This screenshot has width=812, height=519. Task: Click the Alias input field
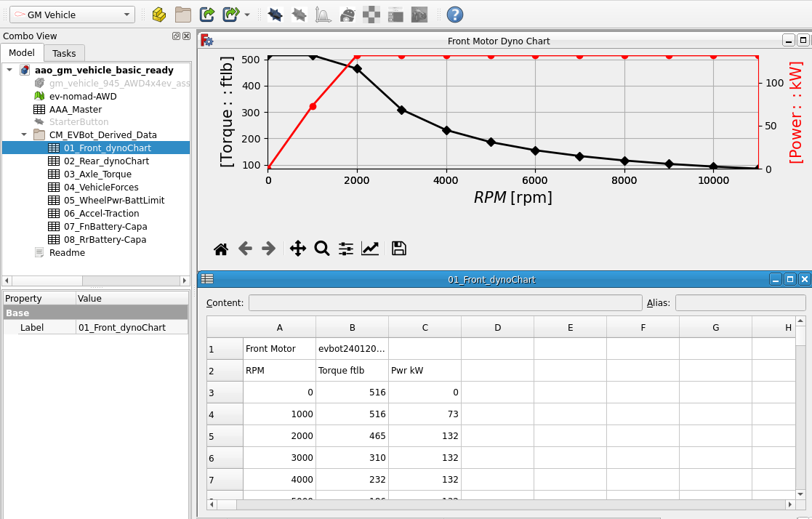pyautogui.click(x=740, y=302)
